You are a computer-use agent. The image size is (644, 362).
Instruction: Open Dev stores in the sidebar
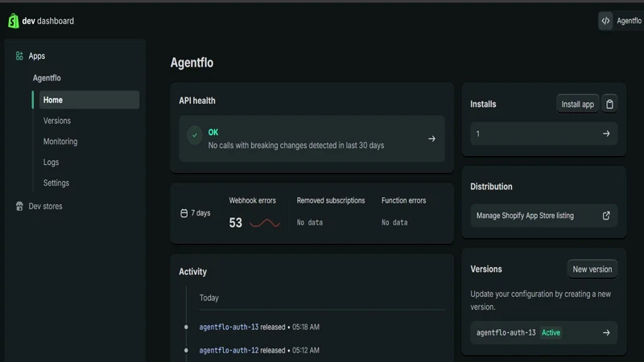[45, 206]
